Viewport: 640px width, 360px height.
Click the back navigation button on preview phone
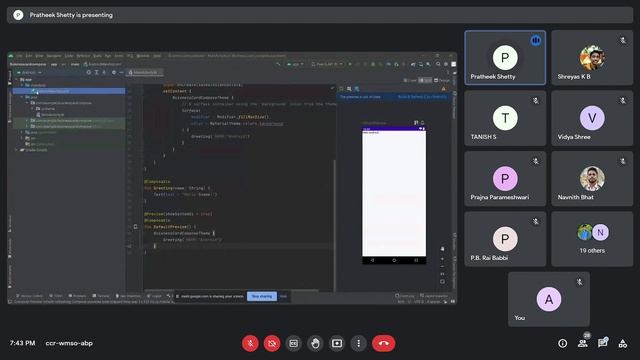(x=372, y=260)
